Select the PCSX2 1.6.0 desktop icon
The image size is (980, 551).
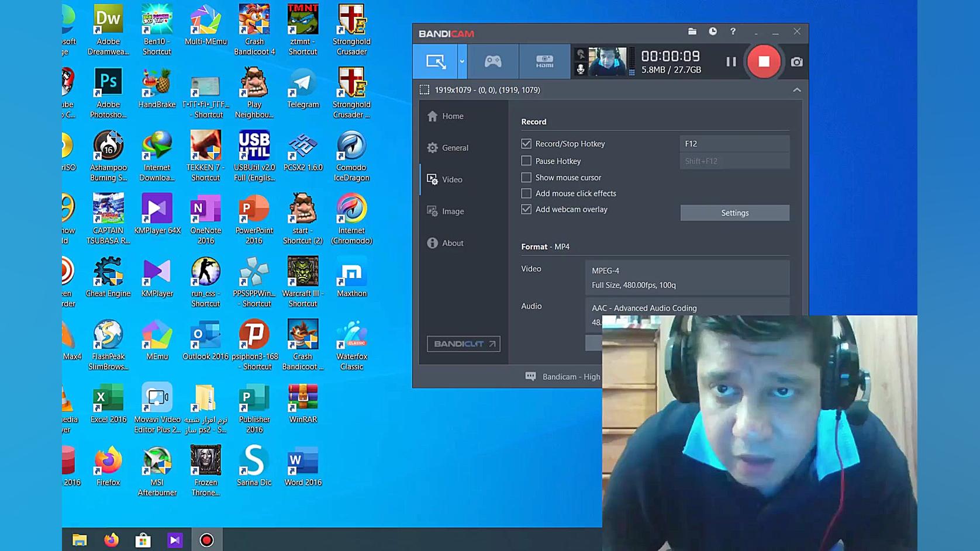(x=303, y=151)
